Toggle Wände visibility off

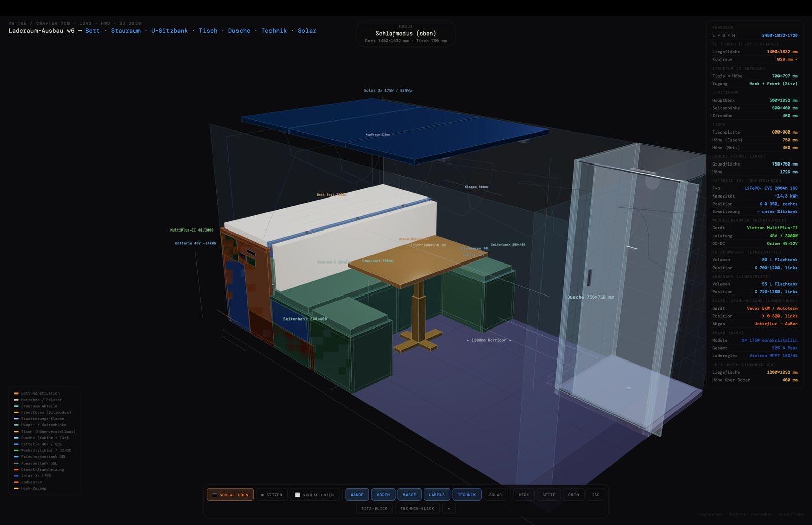[x=357, y=495]
